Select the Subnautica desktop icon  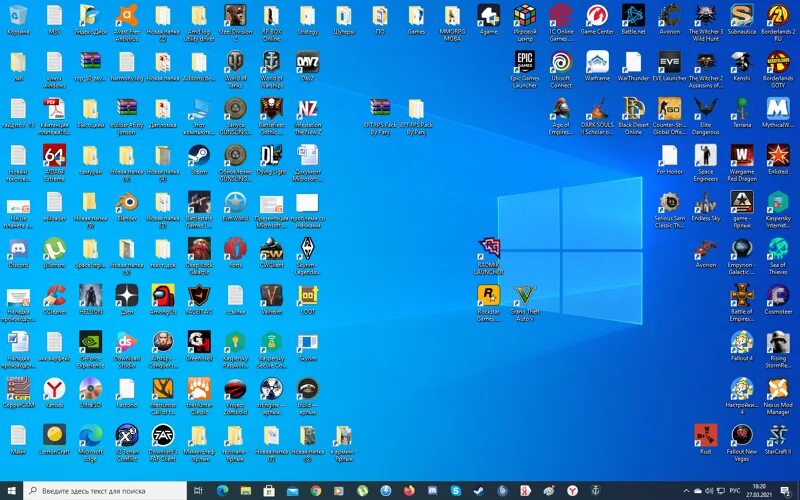click(x=742, y=16)
